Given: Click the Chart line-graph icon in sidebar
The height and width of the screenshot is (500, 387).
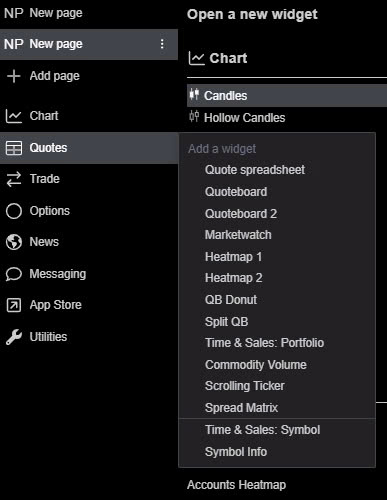Looking at the screenshot, I should coord(14,116).
